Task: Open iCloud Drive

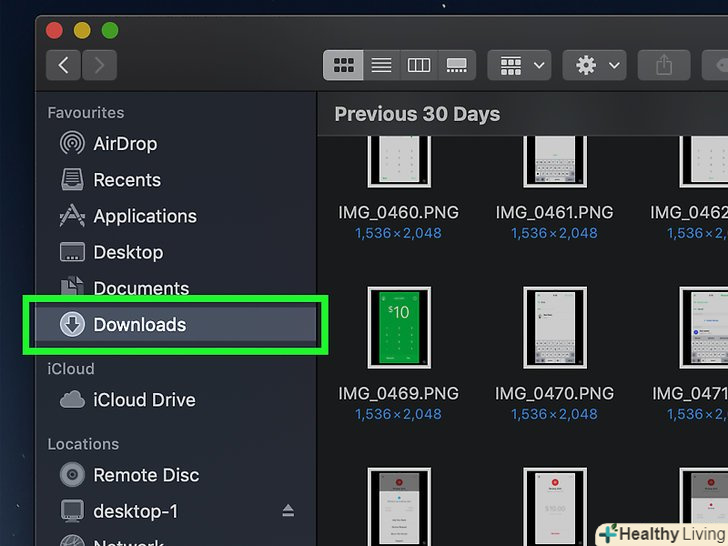Action: point(143,400)
